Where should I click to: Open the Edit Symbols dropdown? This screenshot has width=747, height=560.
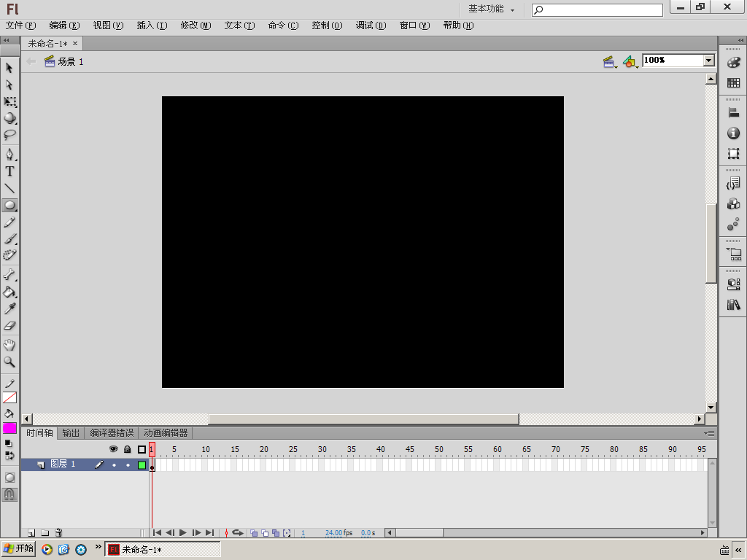(x=631, y=61)
